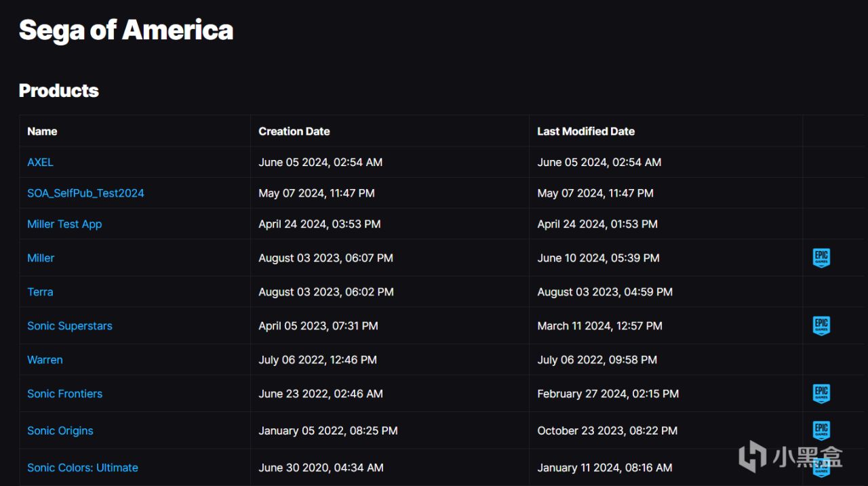Select creation date August 03 2023, 06:07 PM
868x486 pixels.
pyautogui.click(x=325, y=258)
